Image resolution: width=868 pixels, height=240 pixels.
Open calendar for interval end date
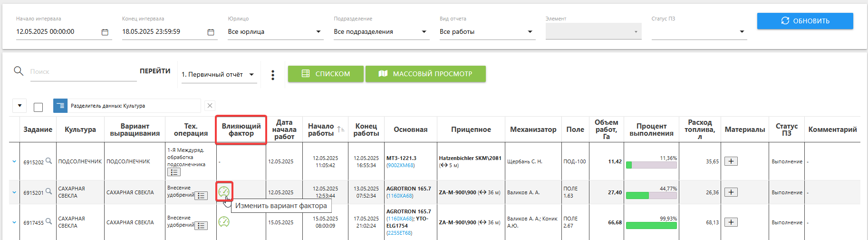coord(211,32)
